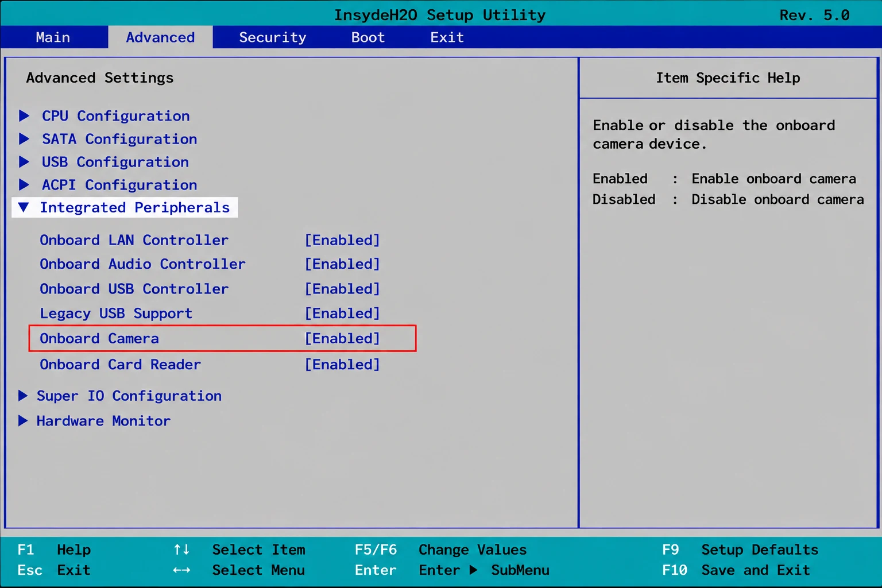The image size is (882, 588).
Task: Click the Esc Exit hint
Action: (x=55, y=570)
